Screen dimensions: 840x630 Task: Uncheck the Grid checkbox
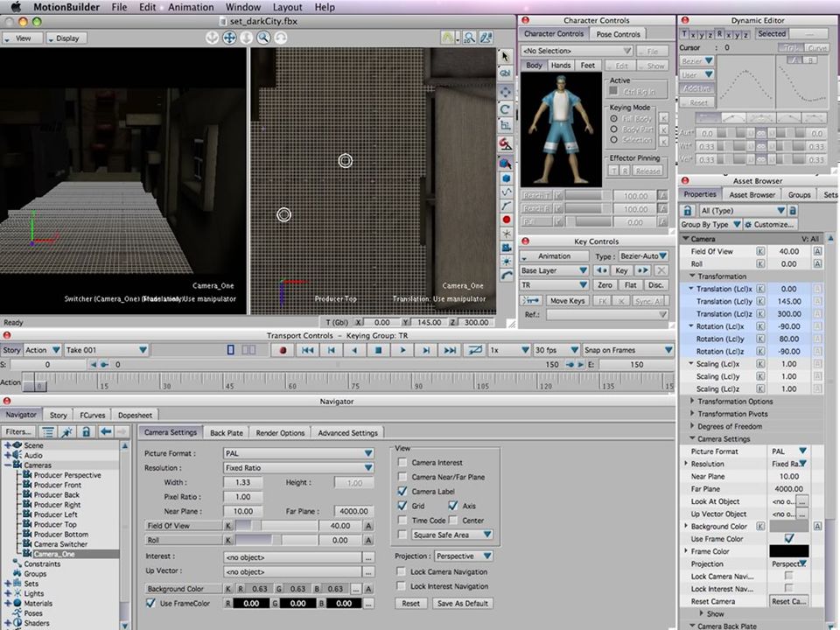tap(402, 505)
